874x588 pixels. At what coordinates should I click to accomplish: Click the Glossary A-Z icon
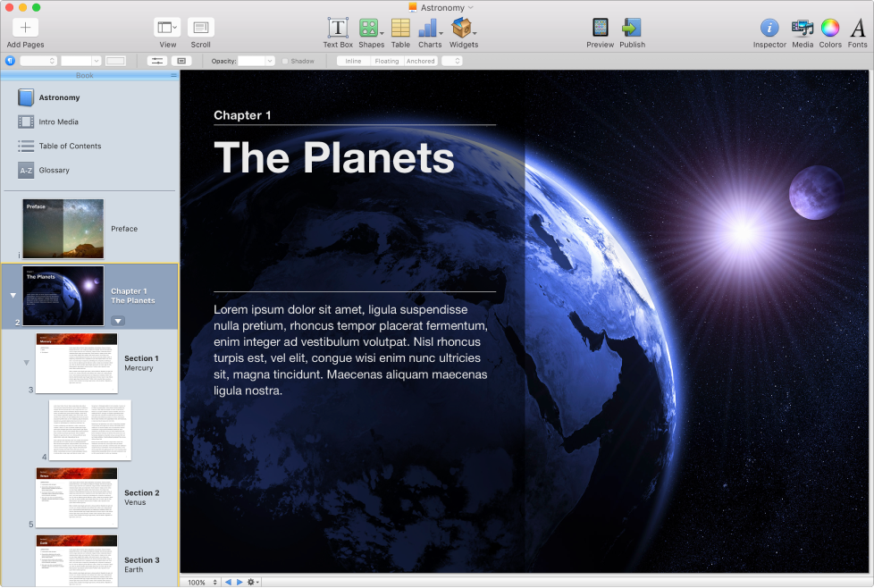point(26,171)
